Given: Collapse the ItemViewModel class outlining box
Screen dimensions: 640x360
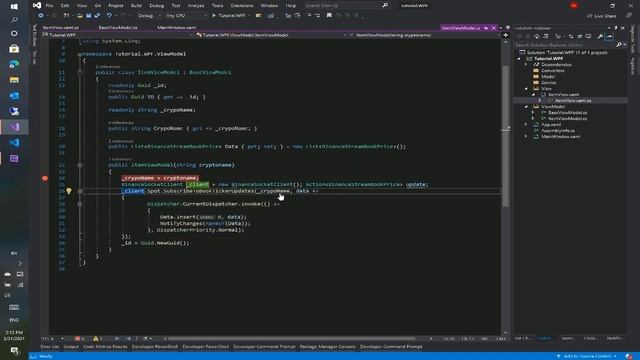Looking at the screenshot, I should coord(80,72).
